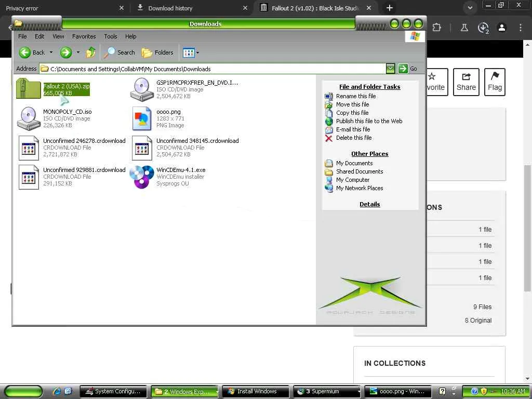Image resolution: width=532 pixels, height=399 pixels.
Task: Collapse the Other Places section
Action: click(x=370, y=154)
